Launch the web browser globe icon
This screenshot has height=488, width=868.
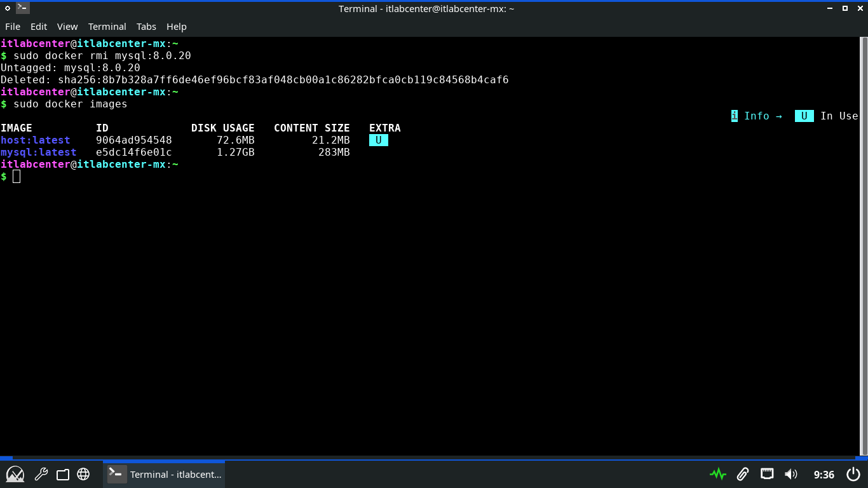(83, 474)
